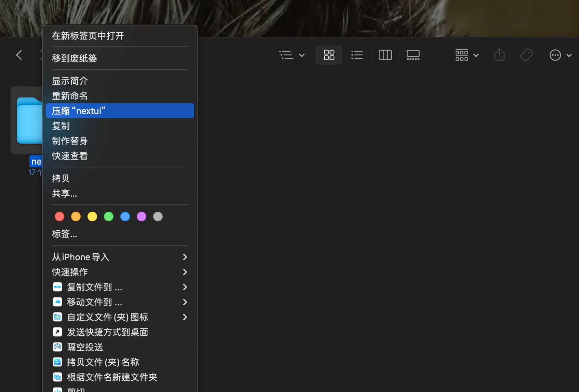579x392 pixels.
Task: Click the tag toolbar icon
Action: pos(526,55)
